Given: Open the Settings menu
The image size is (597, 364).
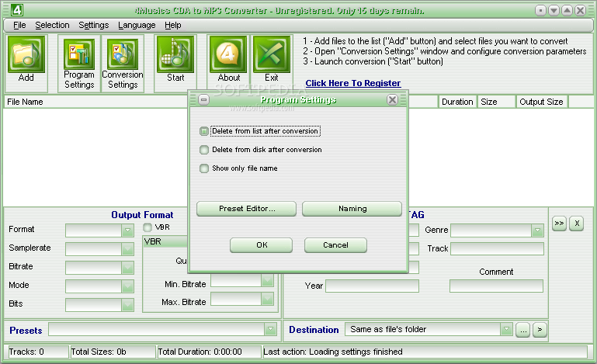Looking at the screenshot, I should (94, 25).
